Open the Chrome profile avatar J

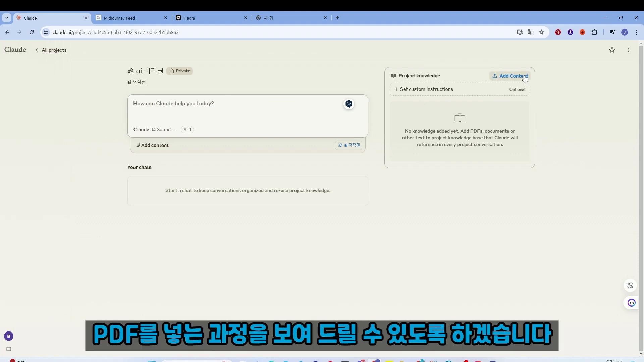(x=625, y=32)
